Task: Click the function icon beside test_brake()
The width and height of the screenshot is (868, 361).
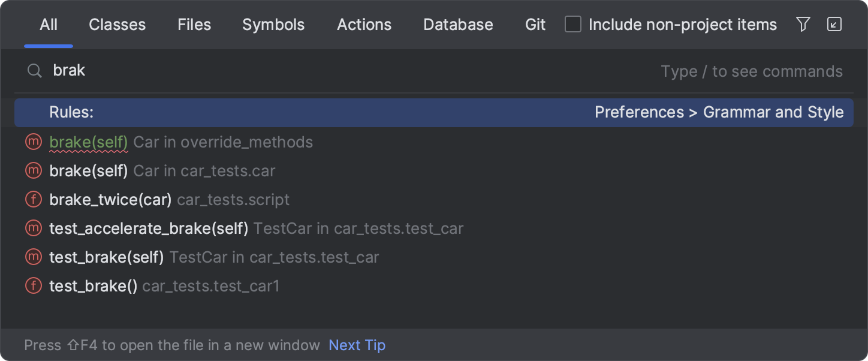Action: pos(33,285)
